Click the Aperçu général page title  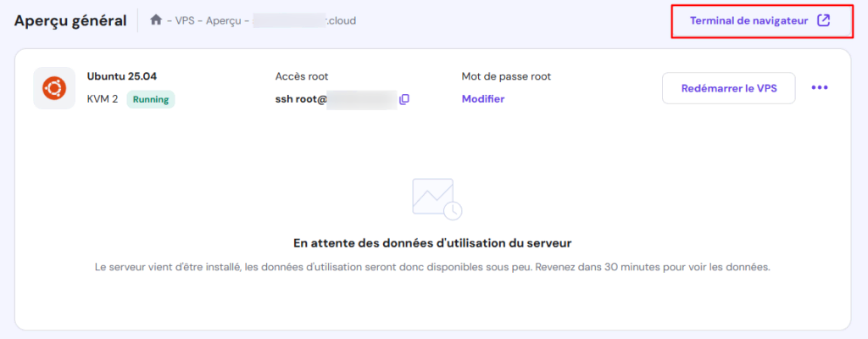pyautogui.click(x=70, y=20)
